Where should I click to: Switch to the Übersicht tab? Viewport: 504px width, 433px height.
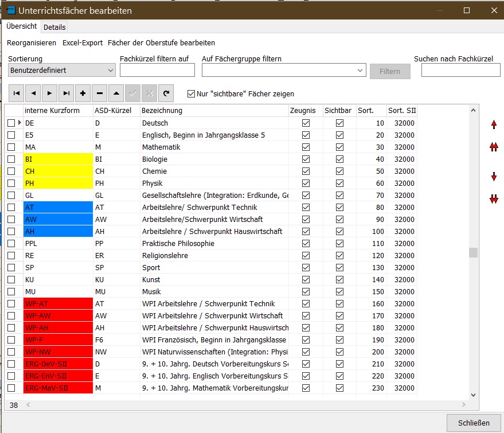coord(22,26)
